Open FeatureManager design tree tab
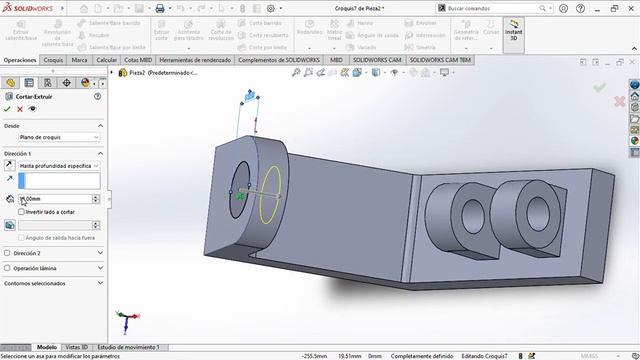The width and height of the screenshot is (640, 360). click(11, 83)
